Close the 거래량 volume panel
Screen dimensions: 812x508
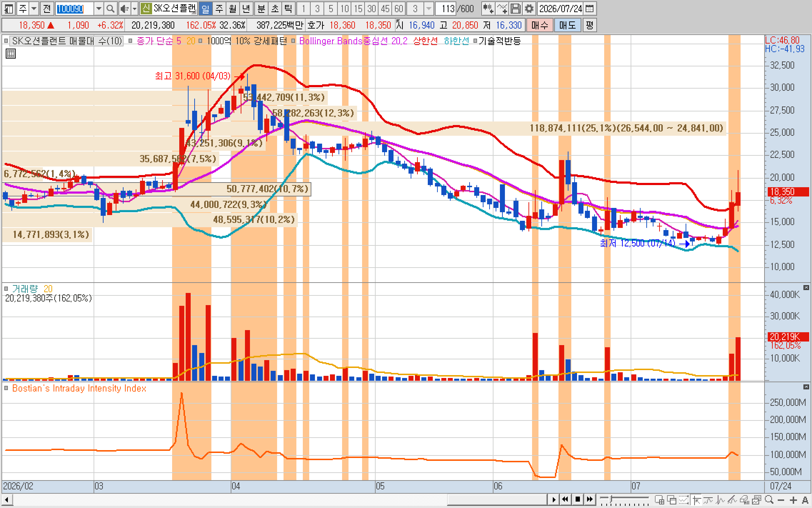click(x=806, y=288)
